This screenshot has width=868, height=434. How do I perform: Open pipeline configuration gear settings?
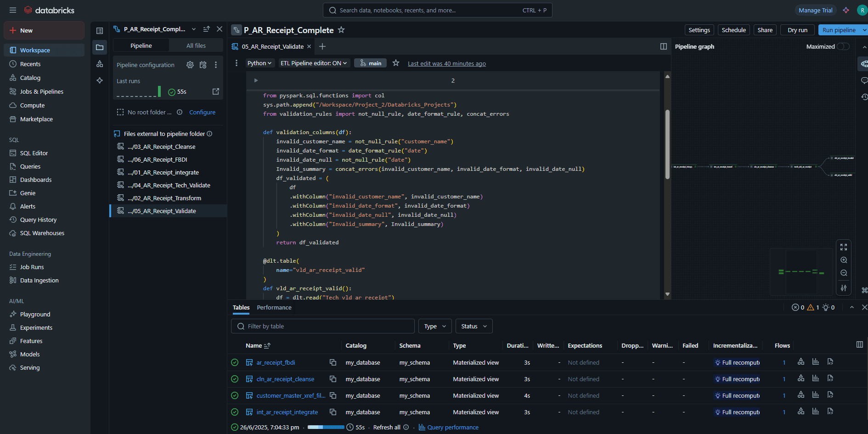(190, 65)
